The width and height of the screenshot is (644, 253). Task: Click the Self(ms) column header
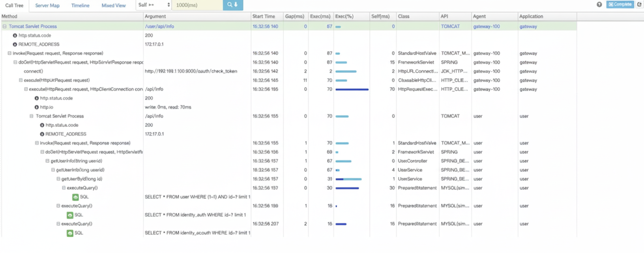coord(380,16)
